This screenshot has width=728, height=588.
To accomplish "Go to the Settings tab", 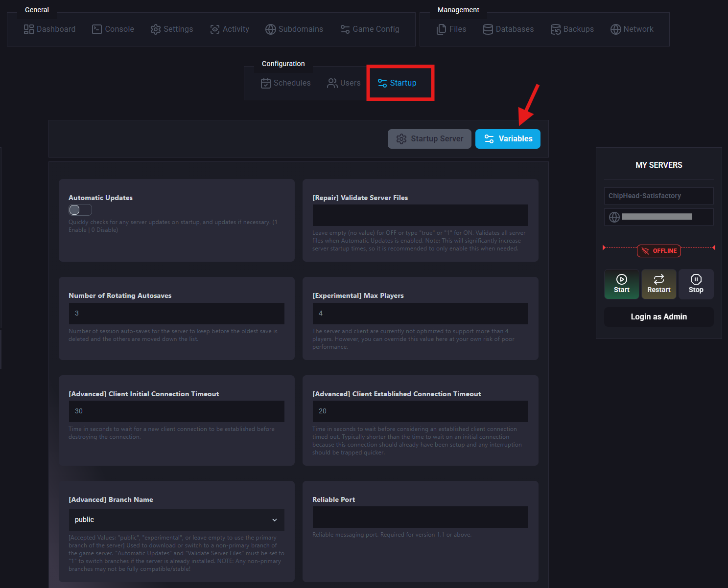I will tap(172, 29).
